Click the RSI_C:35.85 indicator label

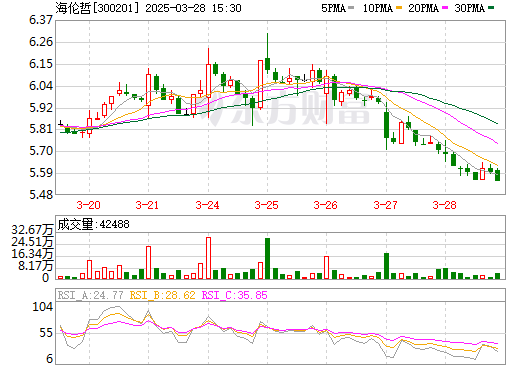[235, 295]
